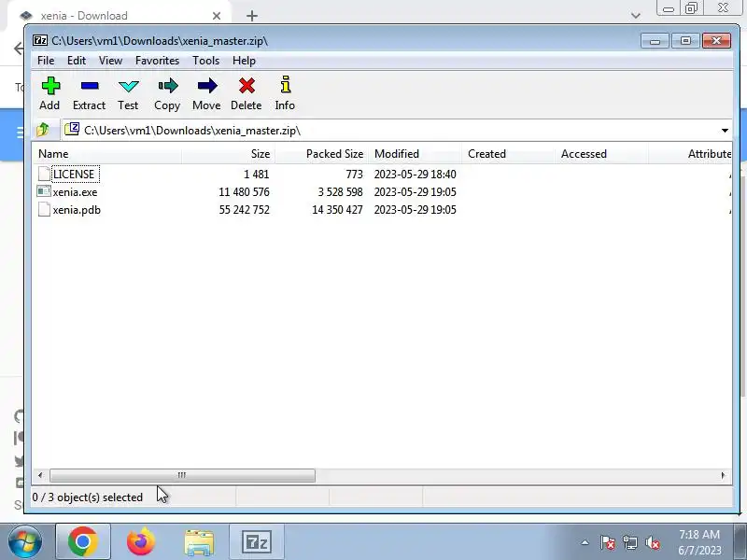This screenshot has height=560, width=747.
Task: Open Action Center flag in the tray
Action: click(608, 542)
